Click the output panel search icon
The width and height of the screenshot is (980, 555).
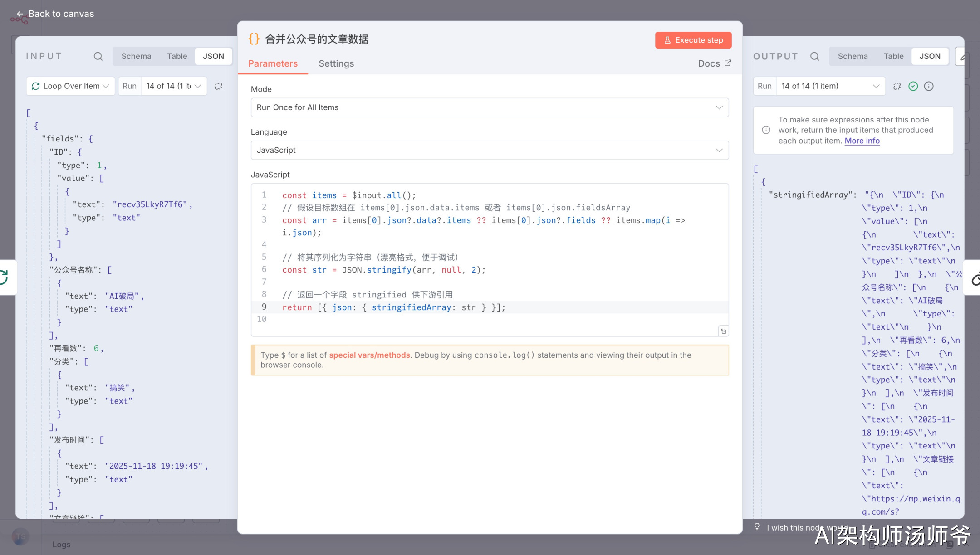814,56
